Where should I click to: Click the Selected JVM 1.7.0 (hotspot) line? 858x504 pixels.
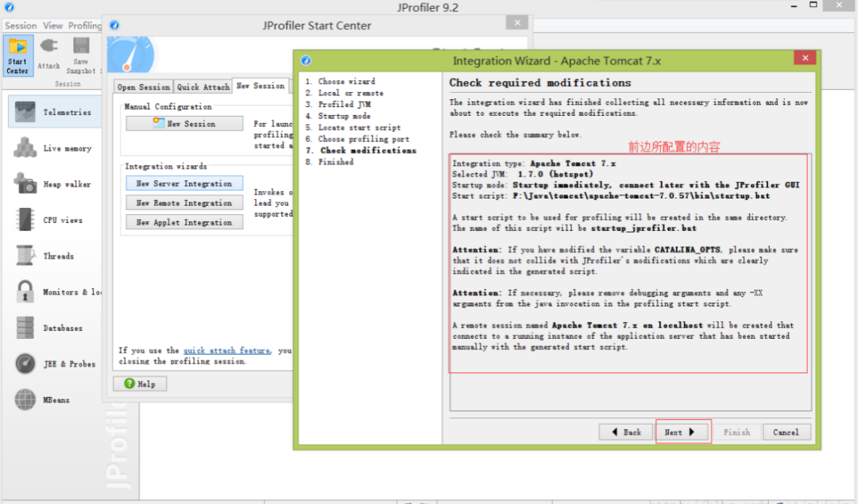click(x=523, y=175)
